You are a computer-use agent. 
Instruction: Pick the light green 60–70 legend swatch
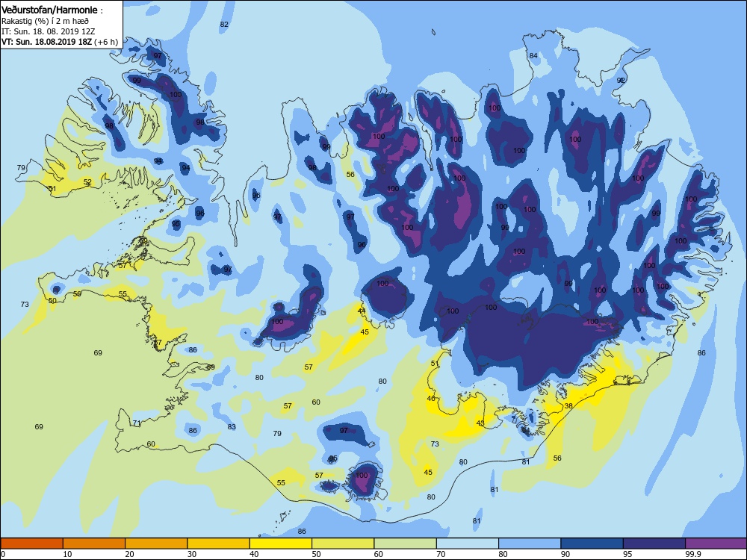tap(406, 544)
